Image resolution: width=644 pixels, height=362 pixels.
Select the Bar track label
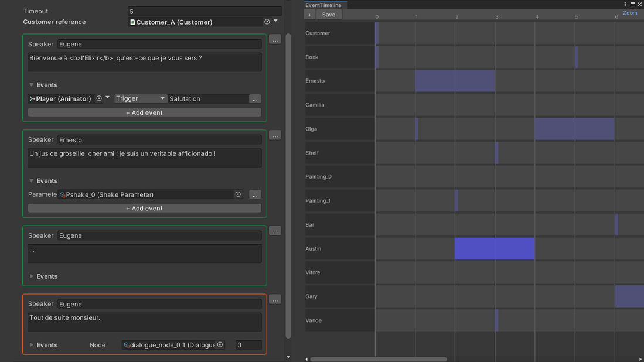309,224
